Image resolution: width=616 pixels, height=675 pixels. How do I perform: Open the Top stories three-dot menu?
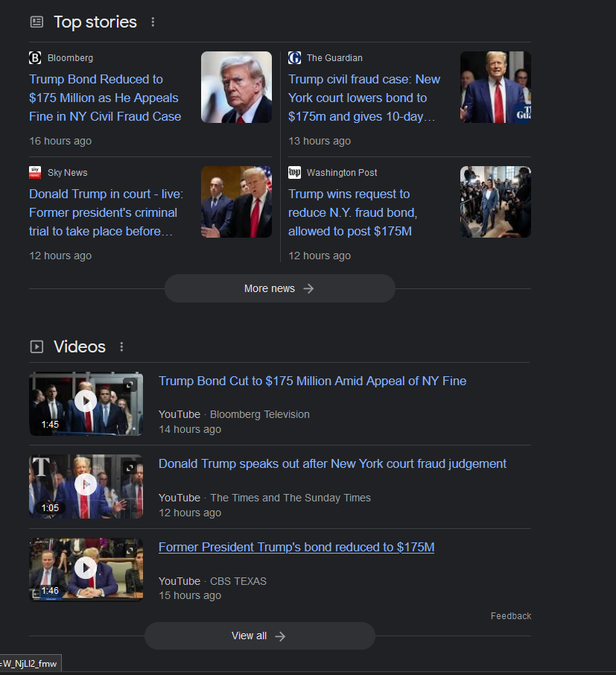point(153,22)
